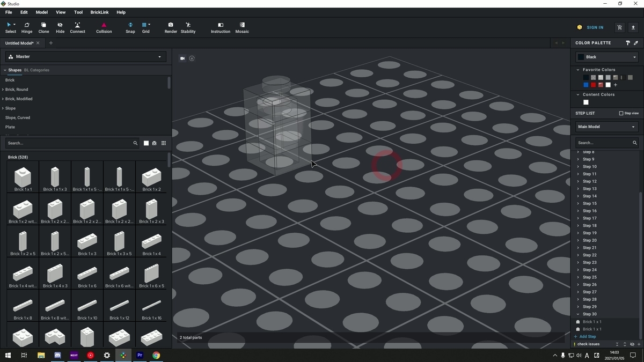Click the Step List search field
644x362 pixels.
point(607,143)
